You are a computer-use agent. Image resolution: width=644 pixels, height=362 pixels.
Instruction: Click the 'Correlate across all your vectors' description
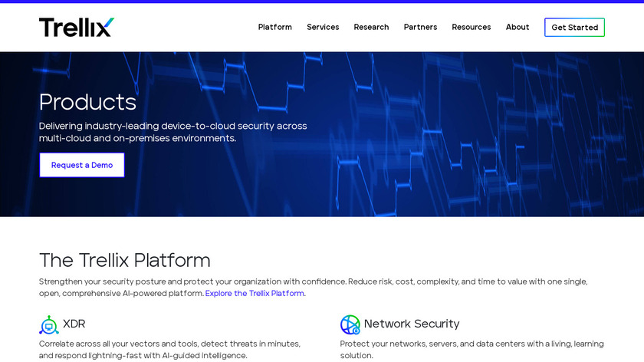pyautogui.click(x=169, y=349)
